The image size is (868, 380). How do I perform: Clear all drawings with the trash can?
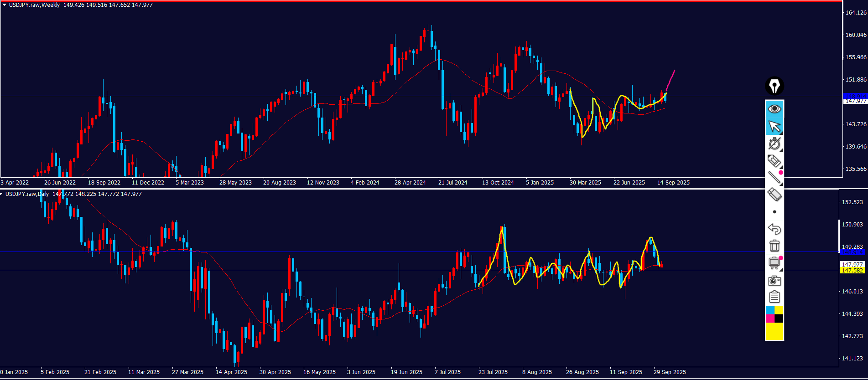(774, 246)
